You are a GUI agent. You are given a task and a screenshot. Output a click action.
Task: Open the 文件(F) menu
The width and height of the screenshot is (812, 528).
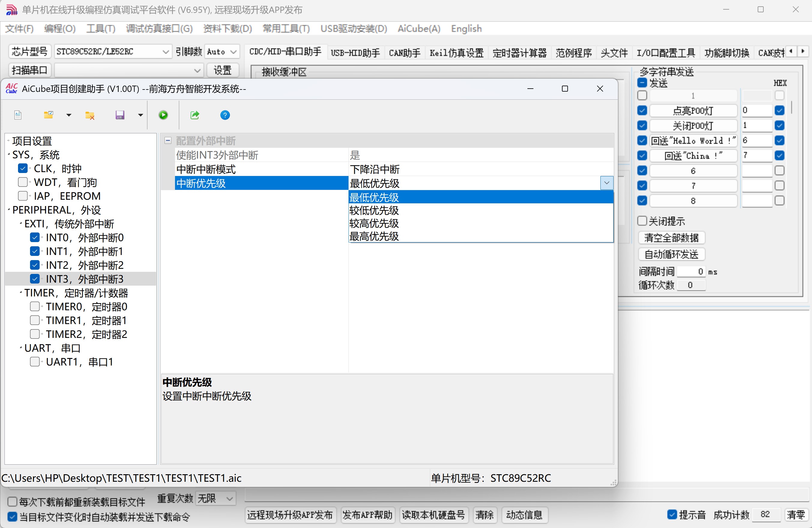pyautogui.click(x=20, y=29)
